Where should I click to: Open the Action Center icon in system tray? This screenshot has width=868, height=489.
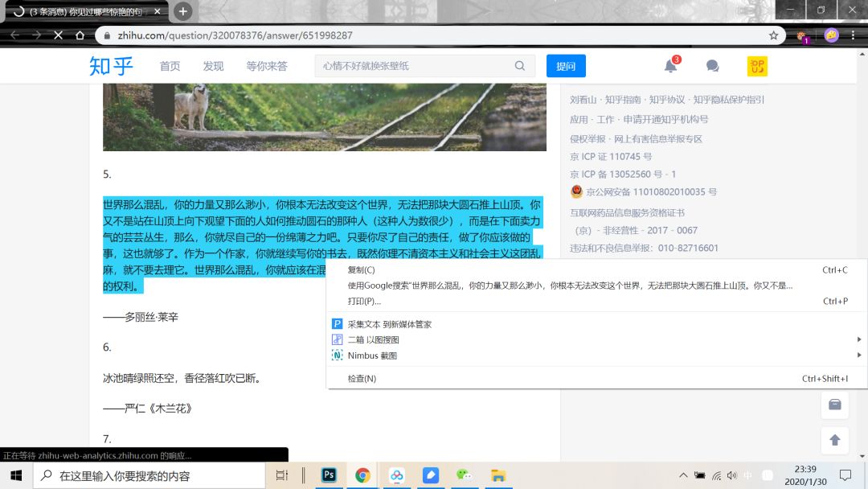click(x=845, y=475)
